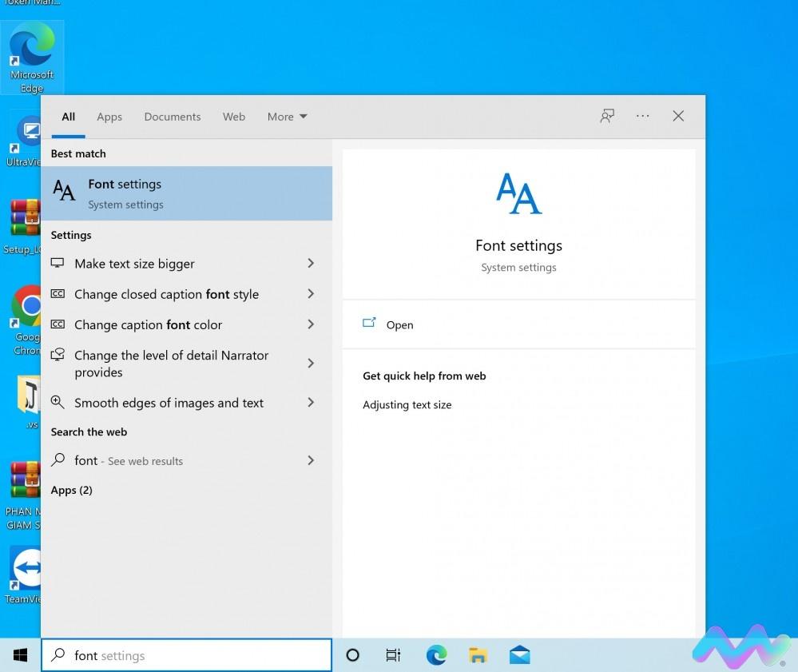Open Task View from the taskbar
Image resolution: width=798 pixels, height=672 pixels.
(x=393, y=655)
